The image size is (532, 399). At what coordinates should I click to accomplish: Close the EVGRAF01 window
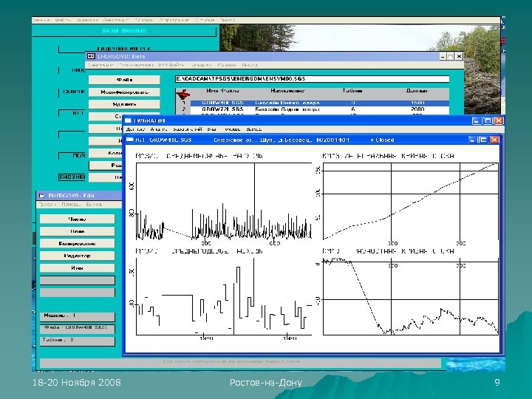point(499,120)
